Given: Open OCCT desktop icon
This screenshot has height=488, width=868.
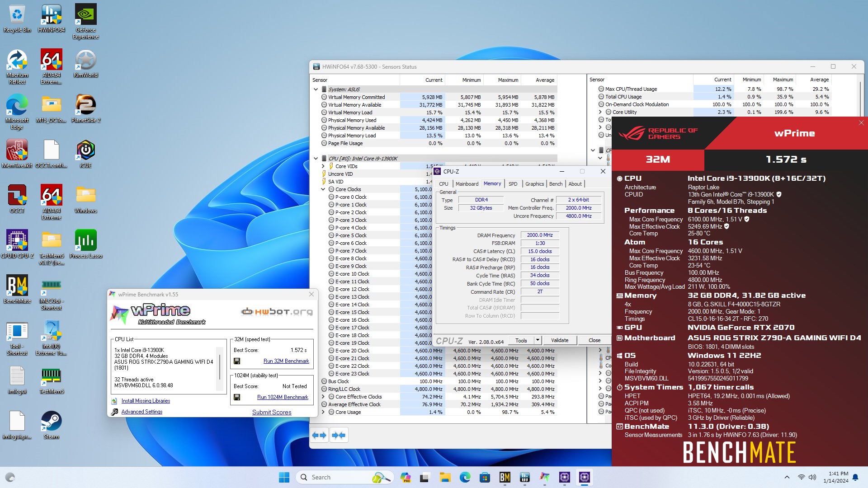Looking at the screenshot, I should [x=17, y=199].
